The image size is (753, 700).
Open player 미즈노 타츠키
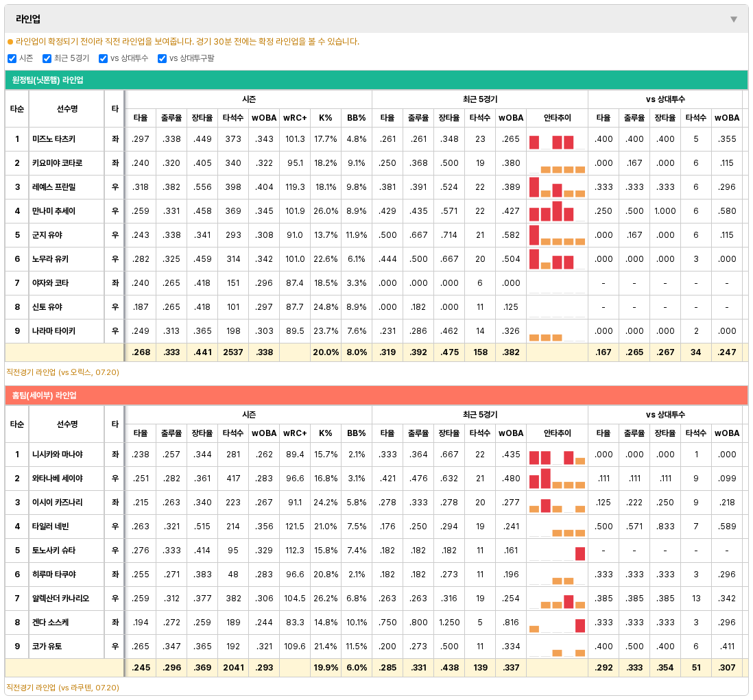click(53, 138)
